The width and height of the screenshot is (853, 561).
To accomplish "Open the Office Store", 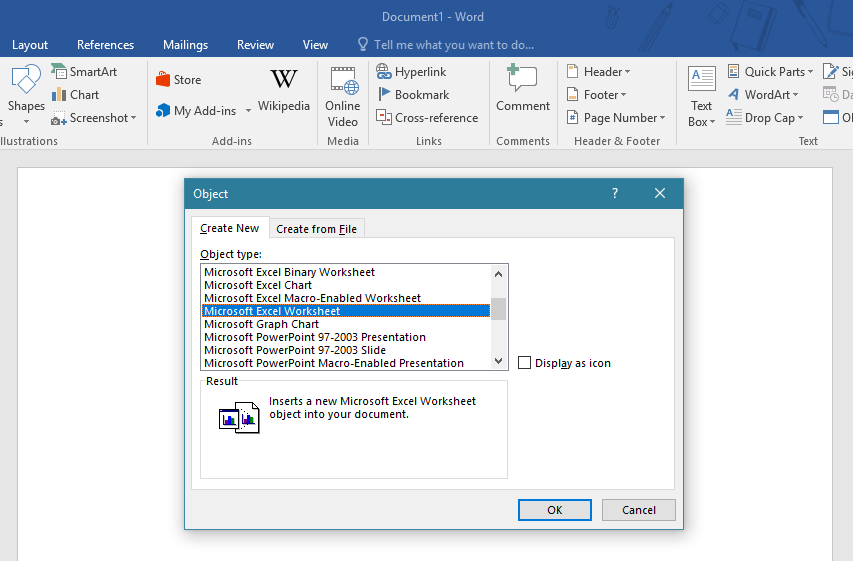I will tap(178, 79).
